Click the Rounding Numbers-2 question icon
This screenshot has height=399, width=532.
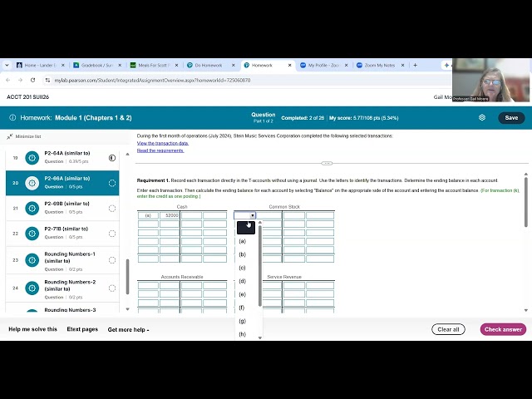pyautogui.click(x=32, y=288)
